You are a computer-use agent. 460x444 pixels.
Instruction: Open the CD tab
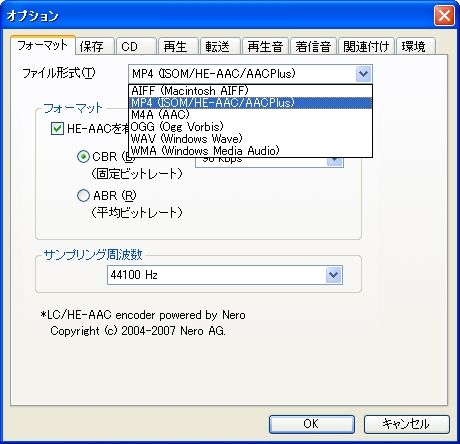click(136, 46)
